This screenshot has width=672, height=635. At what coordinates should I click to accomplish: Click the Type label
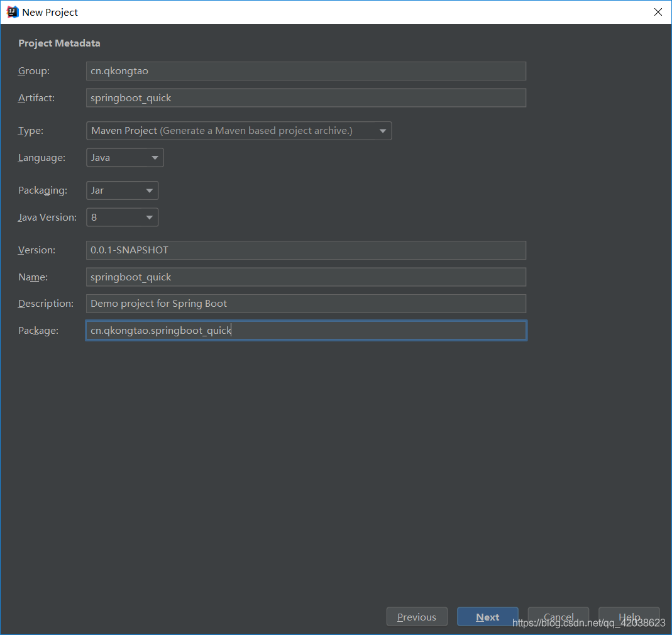coord(30,131)
